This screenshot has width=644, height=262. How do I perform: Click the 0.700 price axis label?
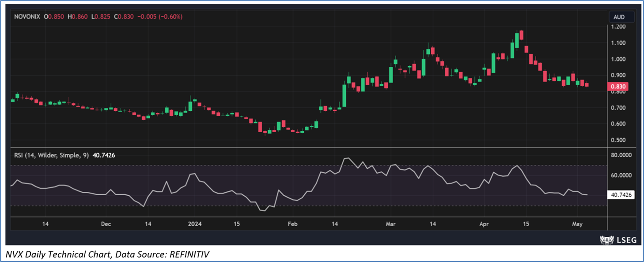click(619, 108)
